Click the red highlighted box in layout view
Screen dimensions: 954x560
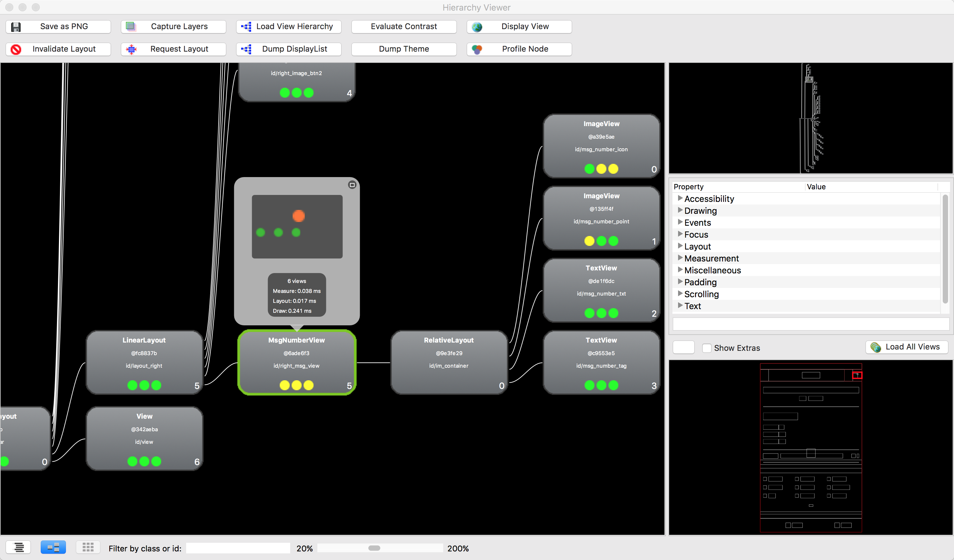857,375
